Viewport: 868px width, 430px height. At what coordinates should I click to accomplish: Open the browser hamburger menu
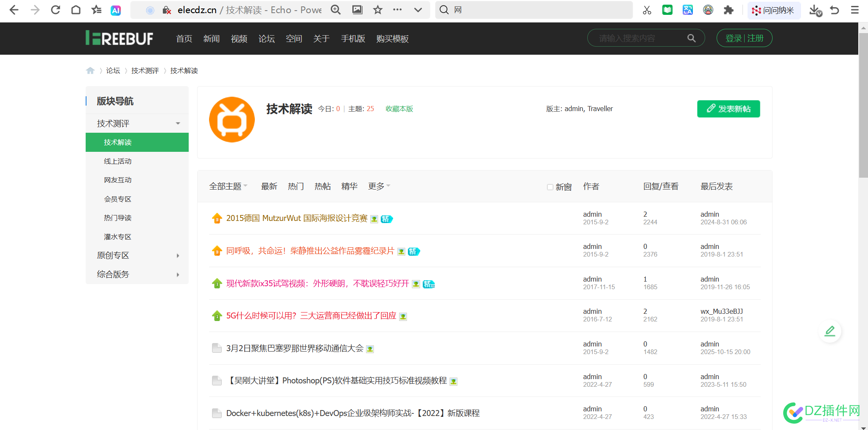pyautogui.click(x=855, y=10)
